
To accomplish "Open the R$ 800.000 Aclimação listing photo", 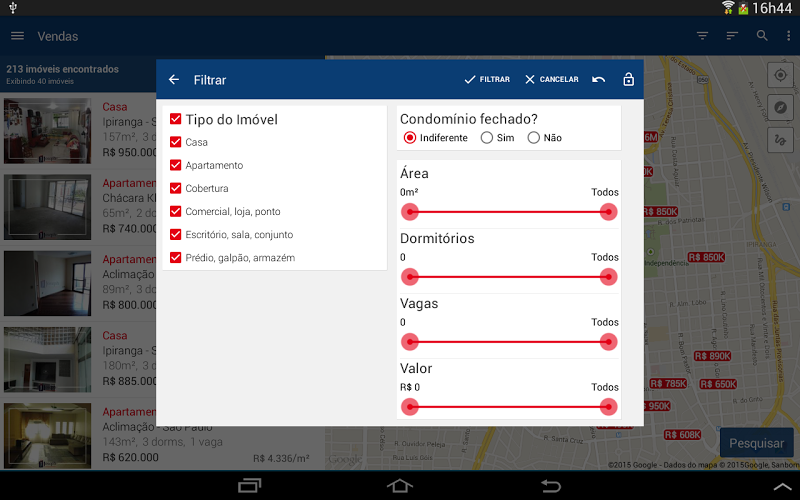I will 47,283.
